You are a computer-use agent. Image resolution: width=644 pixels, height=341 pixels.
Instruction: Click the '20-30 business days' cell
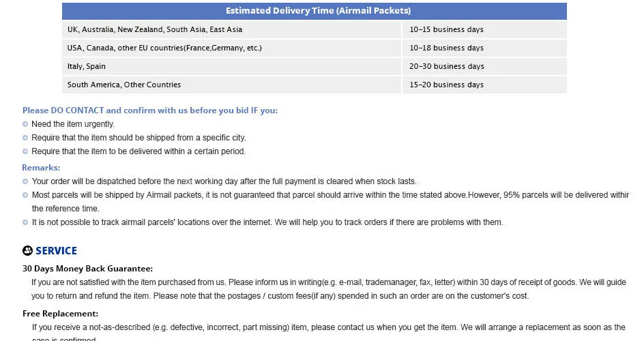(x=484, y=66)
